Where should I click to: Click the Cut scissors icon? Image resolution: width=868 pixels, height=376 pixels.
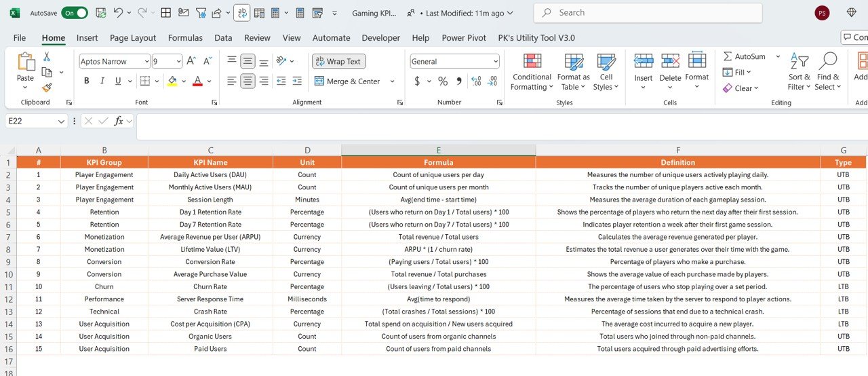coord(47,57)
